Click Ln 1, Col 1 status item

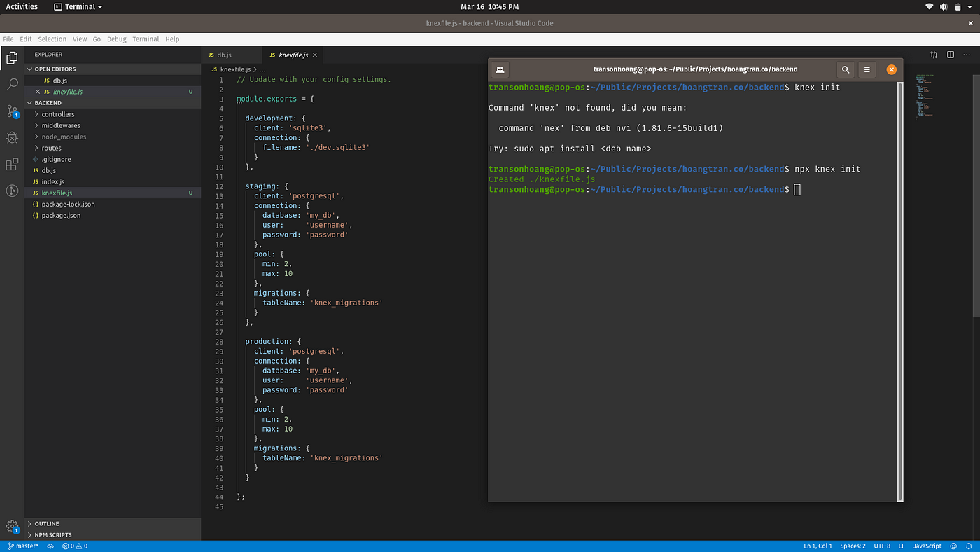point(818,546)
